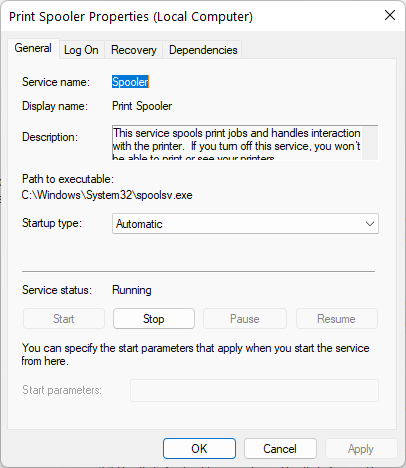Click the Resume service button
Viewport: 406px width, 468px height.
337,319
